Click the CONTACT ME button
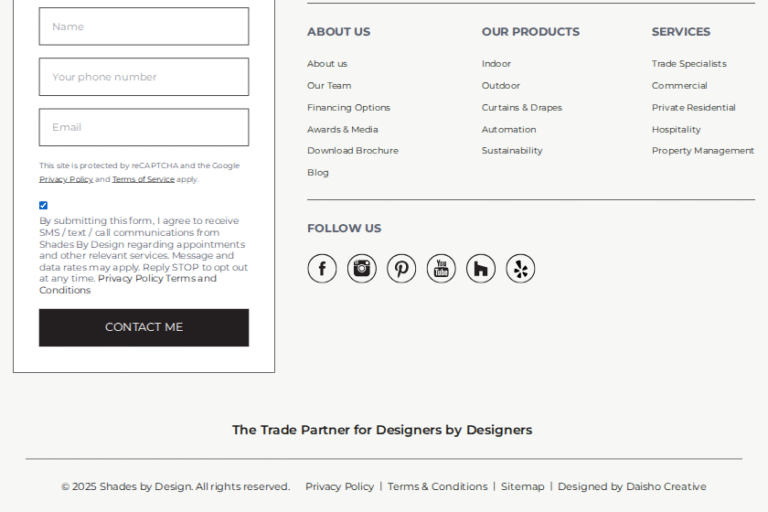This screenshot has height=512, width=768. point(144,327)
